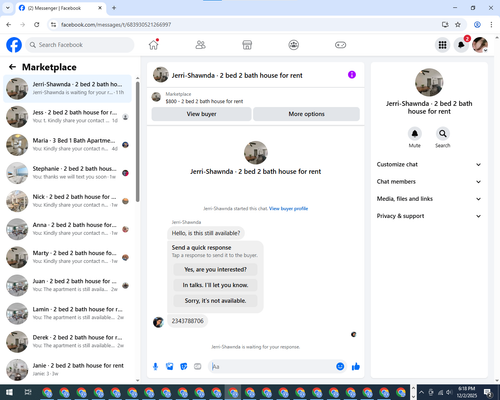Click the Home feed icon
This screenshot has height=400, width=500.
pos(154,45)
